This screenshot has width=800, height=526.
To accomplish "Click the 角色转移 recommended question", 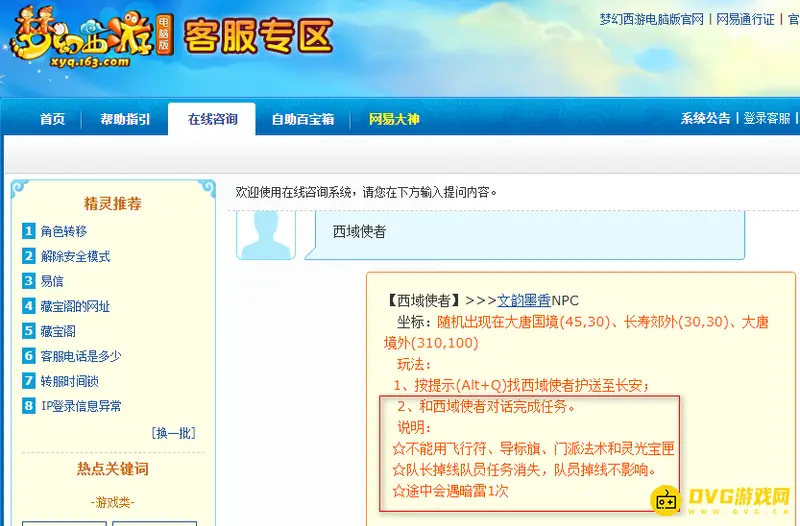I will [64, 231].
